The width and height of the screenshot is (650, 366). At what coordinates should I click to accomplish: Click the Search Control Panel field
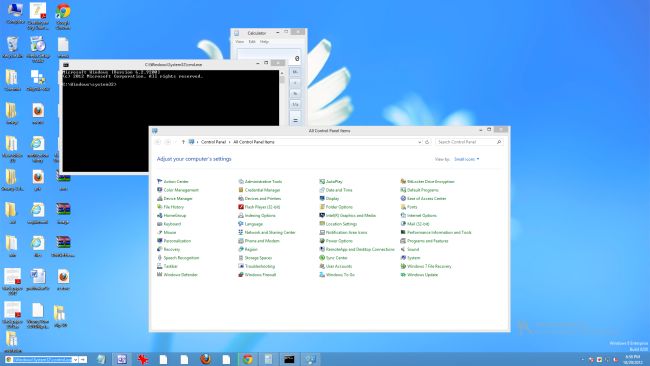[469, 142]
